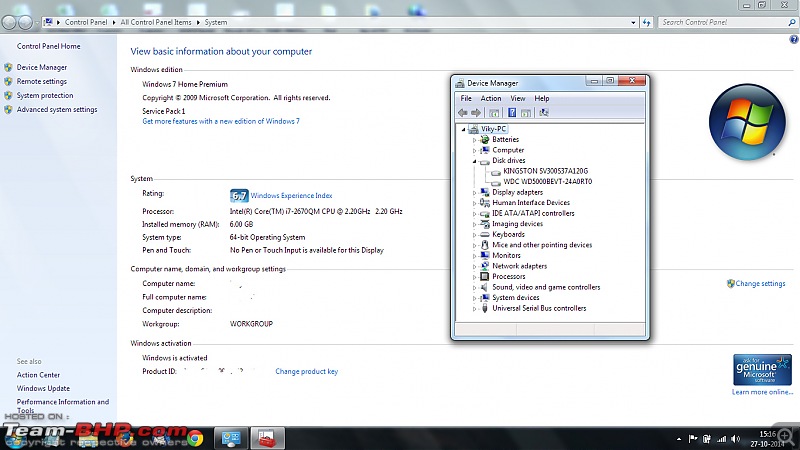Open Google Chrome from the taskbar
Screen dimensions: 800x450
194,438
